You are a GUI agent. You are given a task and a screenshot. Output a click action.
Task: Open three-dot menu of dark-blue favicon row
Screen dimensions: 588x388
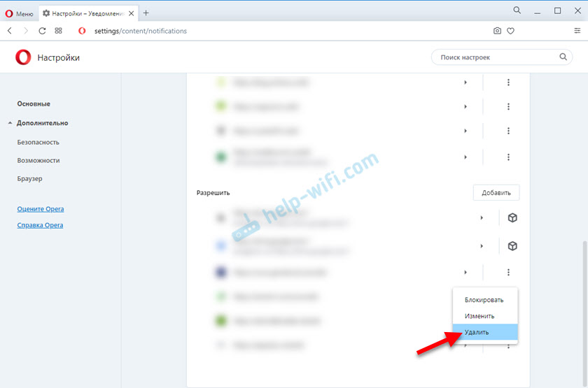pos(508,272)
